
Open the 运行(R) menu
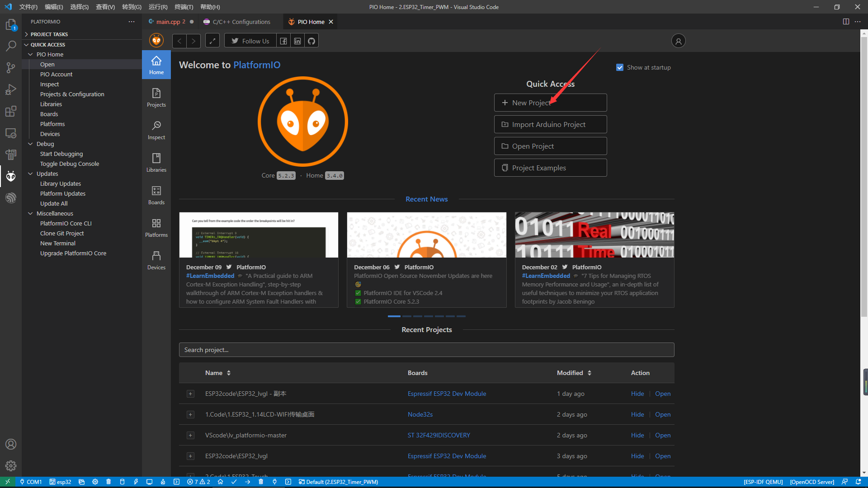(x=158, y=7)
